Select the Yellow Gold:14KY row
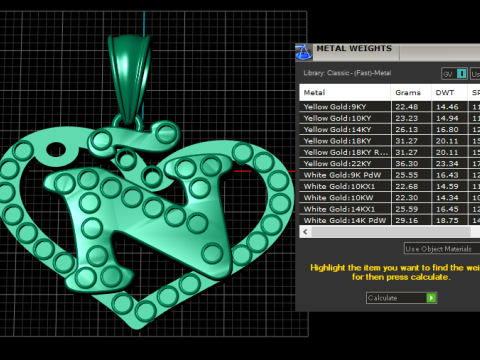The height and width of the screenshot is (360, 480). pos(390,129)
